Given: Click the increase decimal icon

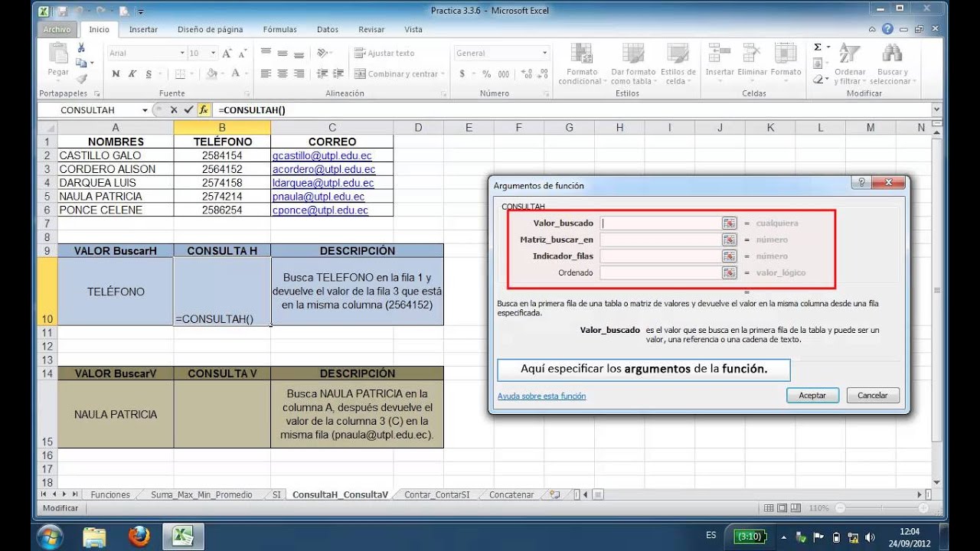Looking at the screenshot, I should click(527, 74).
